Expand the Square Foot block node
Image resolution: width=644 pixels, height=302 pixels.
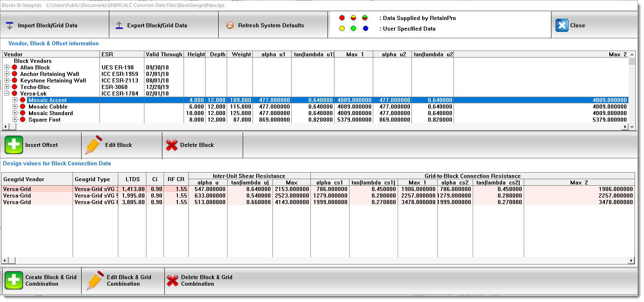(15, 120)
